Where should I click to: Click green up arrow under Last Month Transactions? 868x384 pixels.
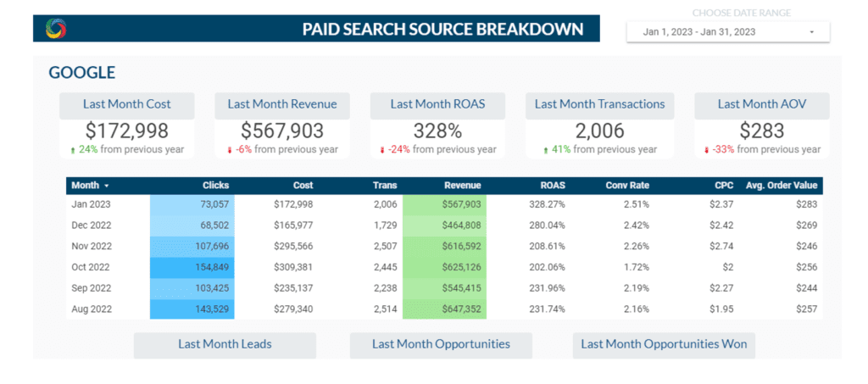pyautogui.click(x=546, y=150)
